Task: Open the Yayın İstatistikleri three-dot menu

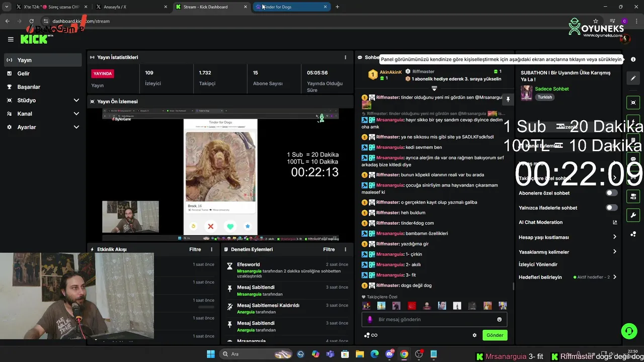Action: (345, 57)
